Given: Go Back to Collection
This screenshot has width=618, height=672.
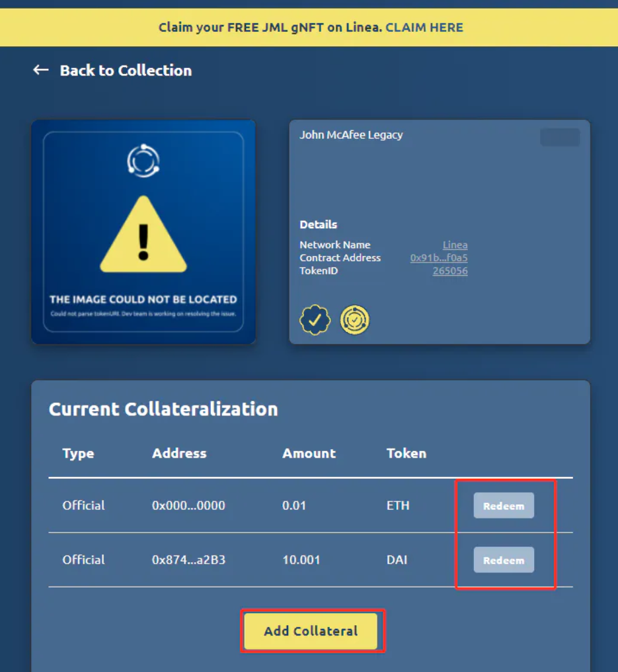Looking at the screenshot, I should tap(126, 70).
